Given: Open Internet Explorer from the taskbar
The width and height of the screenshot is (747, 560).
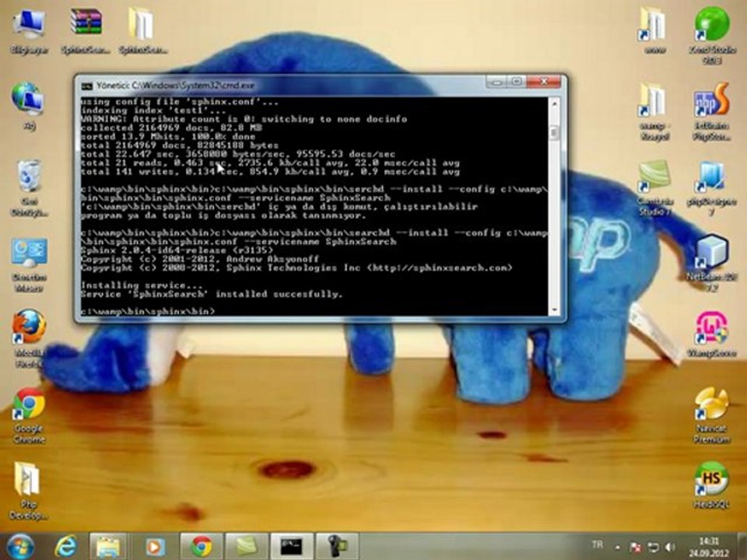Looking at the screenshot, I should (65, 546).
